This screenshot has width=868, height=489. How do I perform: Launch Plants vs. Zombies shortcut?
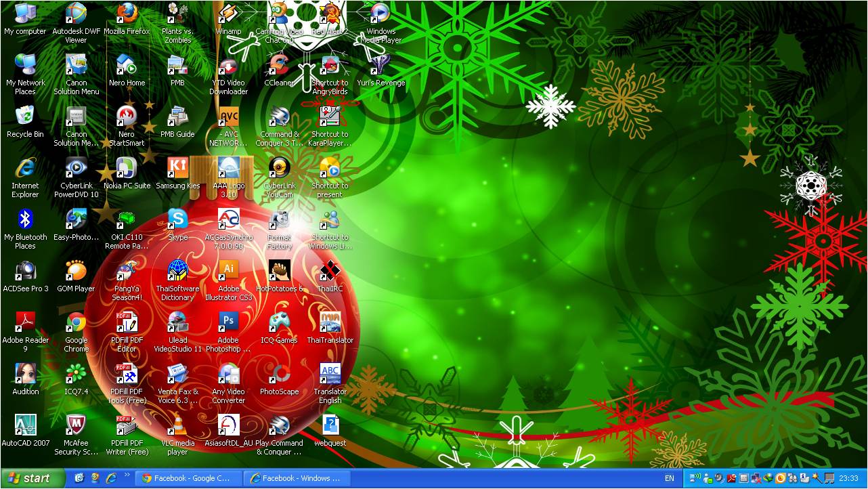177,23
